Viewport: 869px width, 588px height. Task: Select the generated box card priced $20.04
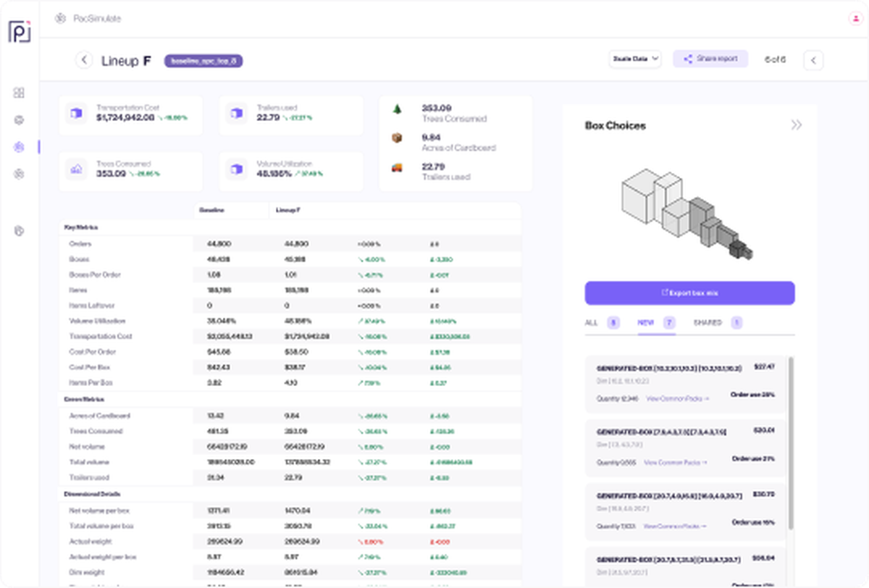[685, 447]
